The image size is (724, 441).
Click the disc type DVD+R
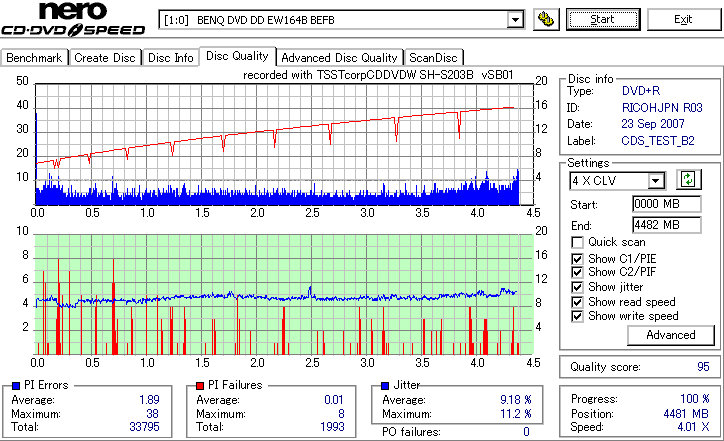(641, 91)
